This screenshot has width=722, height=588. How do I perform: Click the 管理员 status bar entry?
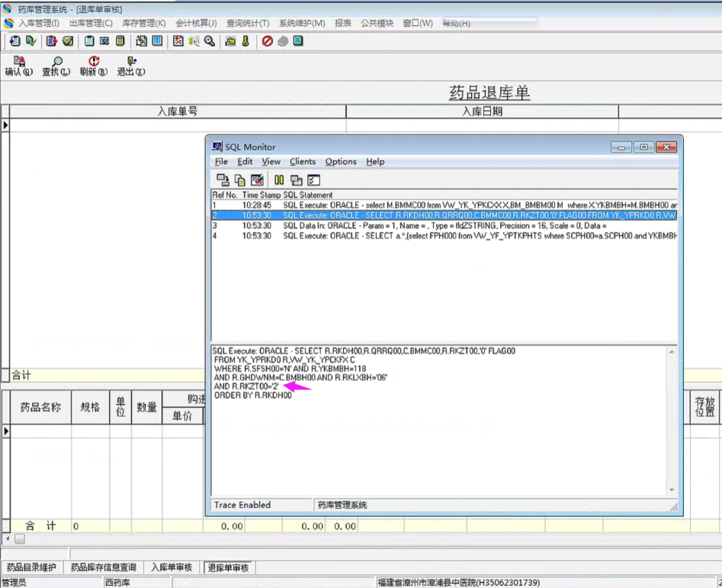pyautogui.click(x=14, y=583)
